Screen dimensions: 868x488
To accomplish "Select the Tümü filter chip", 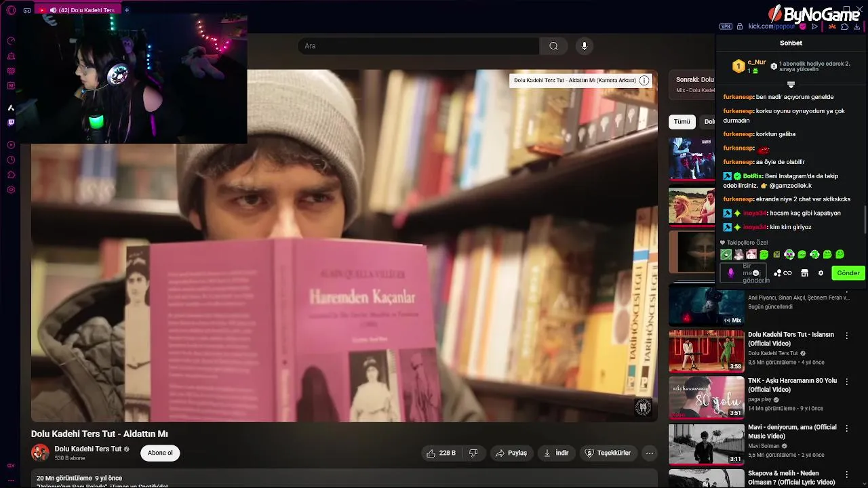I will [x=682, y=122].
